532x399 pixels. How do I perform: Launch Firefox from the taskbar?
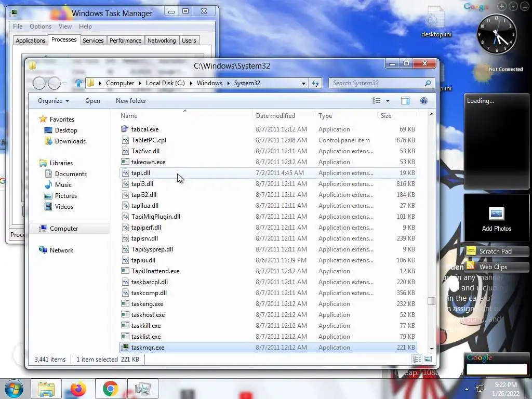(78, 389)
